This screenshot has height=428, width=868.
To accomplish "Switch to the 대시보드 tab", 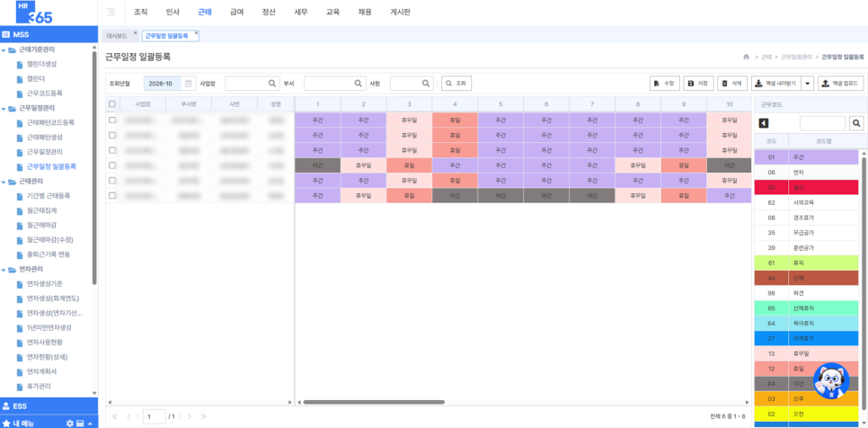I will 117,35.
